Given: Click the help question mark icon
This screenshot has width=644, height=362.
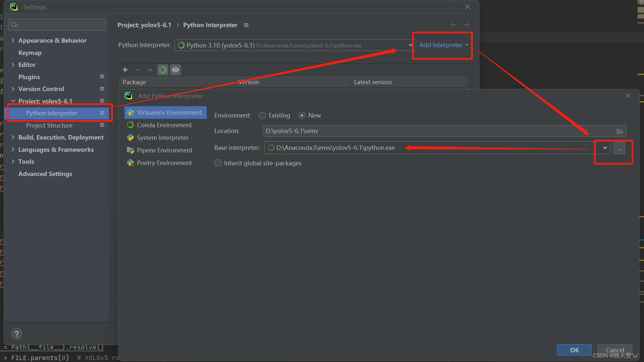Looking at the screenshot, I should tap(17, 334).
